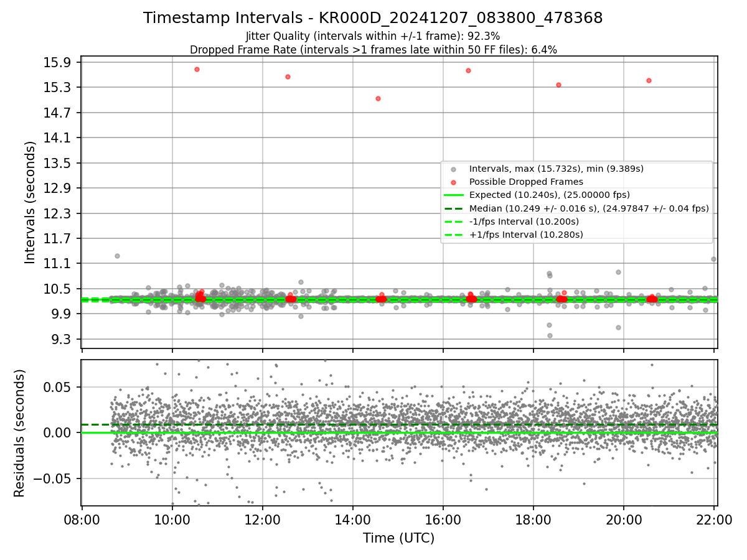This screenshot has width=747, height=560.
Task: Click the red dropped-frame point near 14:30 at 15.0s
Action: [x=378, y=98]
